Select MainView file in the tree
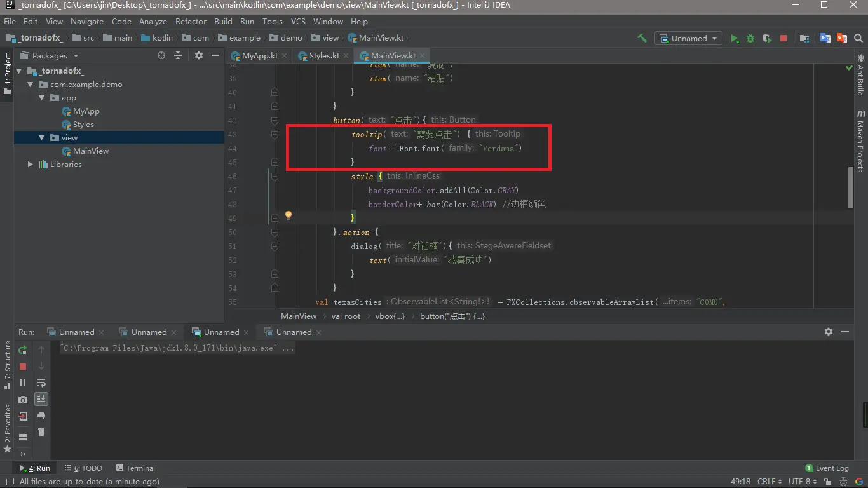This screenshot has width=868, height=488. [x=91, y=151]
